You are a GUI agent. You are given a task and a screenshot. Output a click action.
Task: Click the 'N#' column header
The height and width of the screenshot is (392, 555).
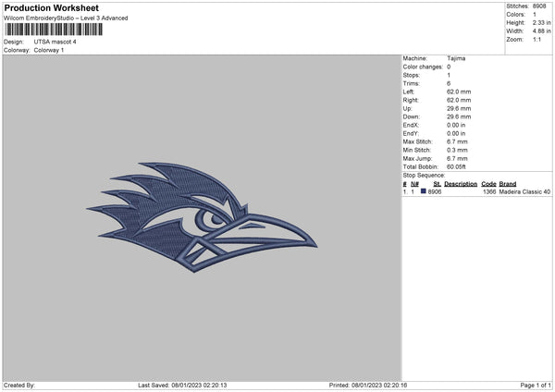click(x=414, y=184)
